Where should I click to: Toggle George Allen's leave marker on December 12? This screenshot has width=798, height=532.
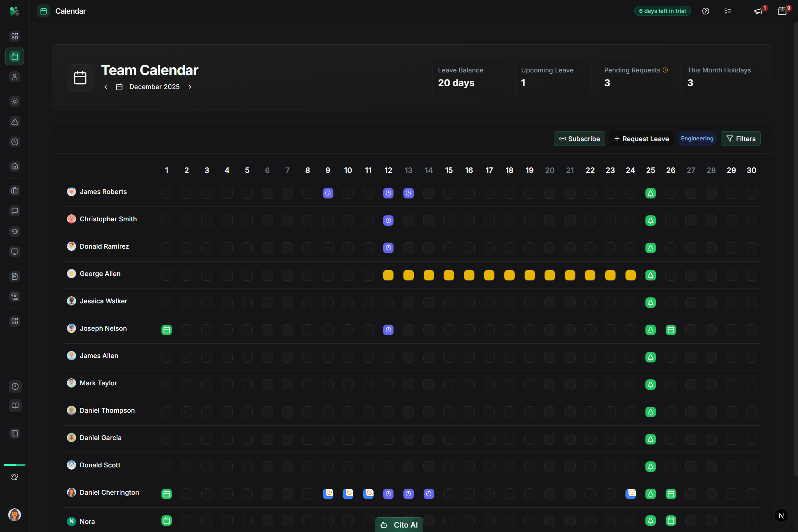(x=388, y=275)
